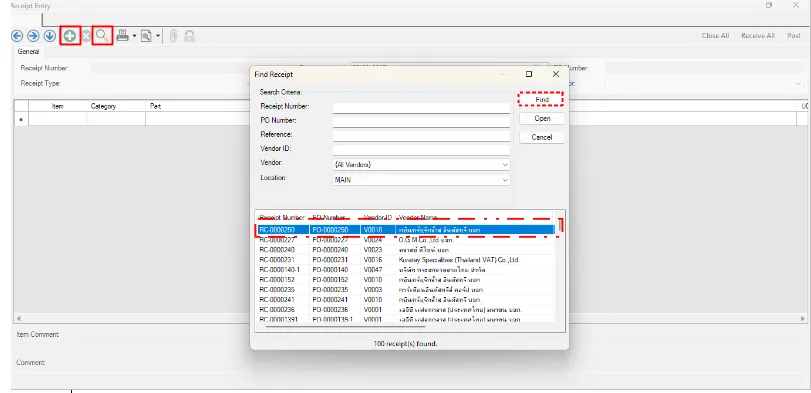Select receipt row RC-0000241

(405, 299)
